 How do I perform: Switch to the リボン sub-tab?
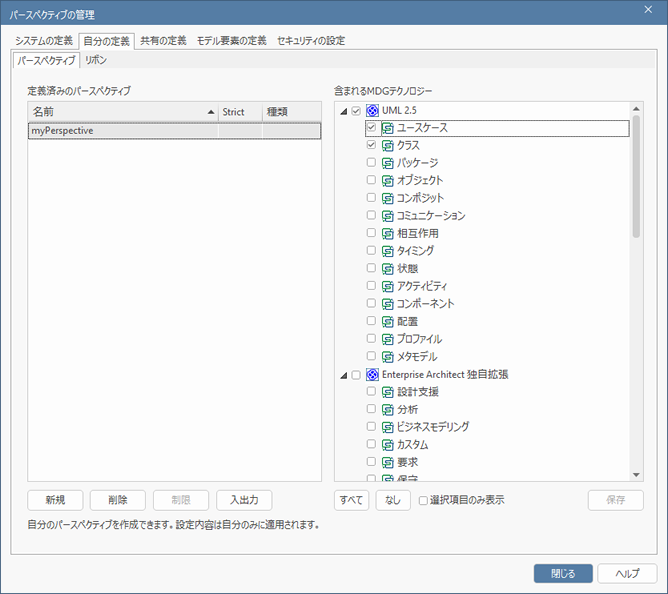[x=96, y=60]
